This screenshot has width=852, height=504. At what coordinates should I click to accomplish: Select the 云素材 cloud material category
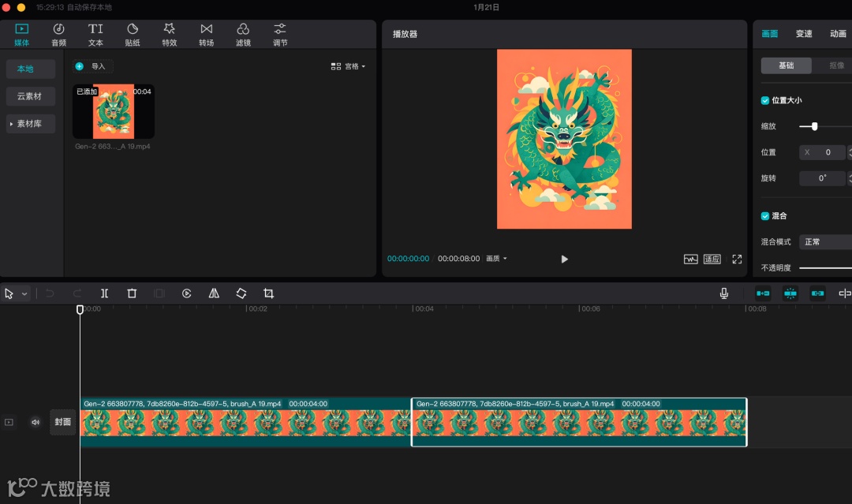[31, 96]
